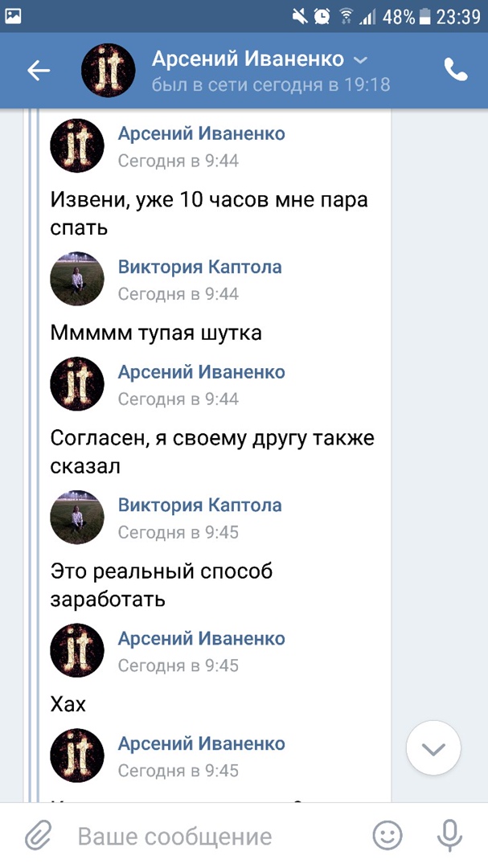Open the header profile avatar
The image size is (488, 868).
(x=109, y=71)
